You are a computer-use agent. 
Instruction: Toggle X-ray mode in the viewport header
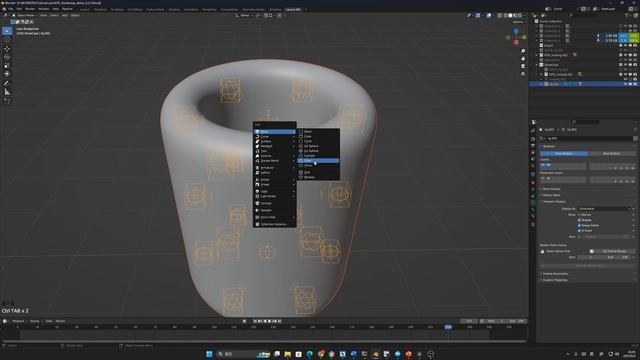click(x=500, y=16)
